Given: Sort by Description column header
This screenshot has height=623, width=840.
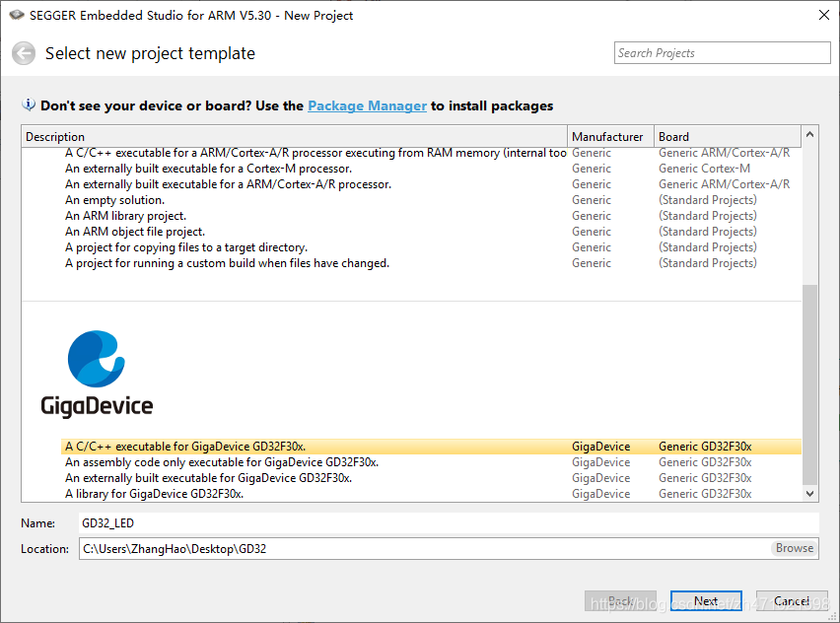Looking at the screenshot, I should [294, 137].
